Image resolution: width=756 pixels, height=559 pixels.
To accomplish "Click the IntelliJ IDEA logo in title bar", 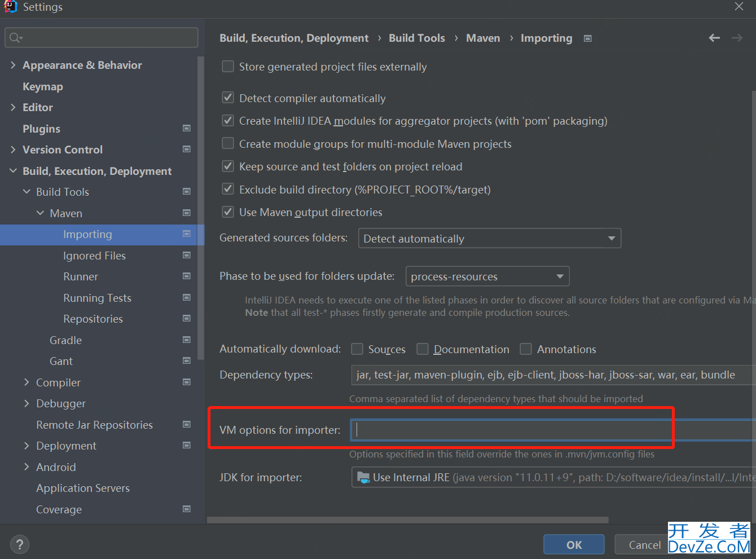I will coord(10,6).
